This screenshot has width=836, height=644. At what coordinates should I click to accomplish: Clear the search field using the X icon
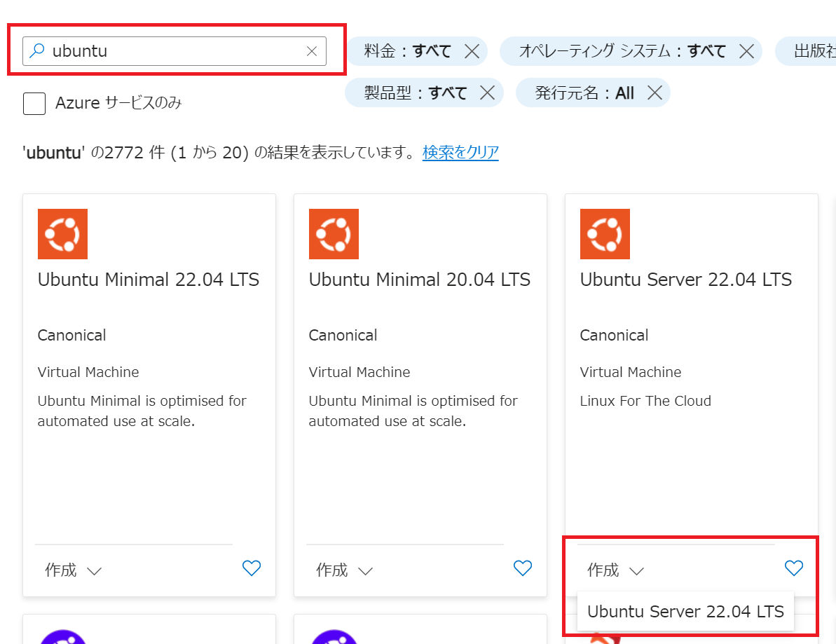pyautogui.click(x=311, y=51)
